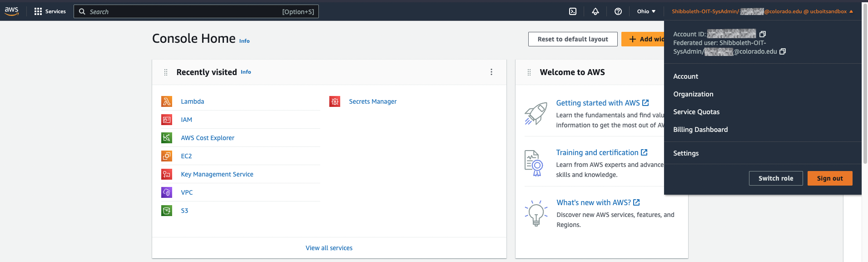The width and height of the screenshot is (868, 262).
Task: Open the Recently visited kebab menu
Action: (x=491, y=72)
